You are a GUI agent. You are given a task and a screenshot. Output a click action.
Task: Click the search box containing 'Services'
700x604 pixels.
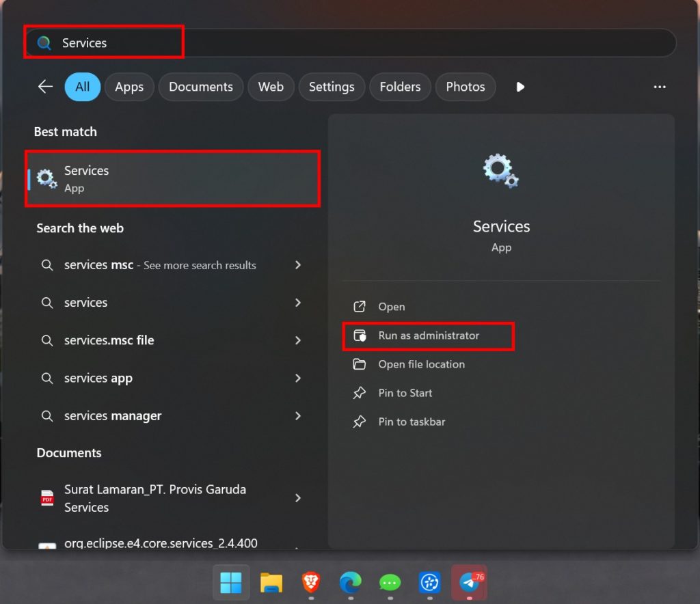342,43
